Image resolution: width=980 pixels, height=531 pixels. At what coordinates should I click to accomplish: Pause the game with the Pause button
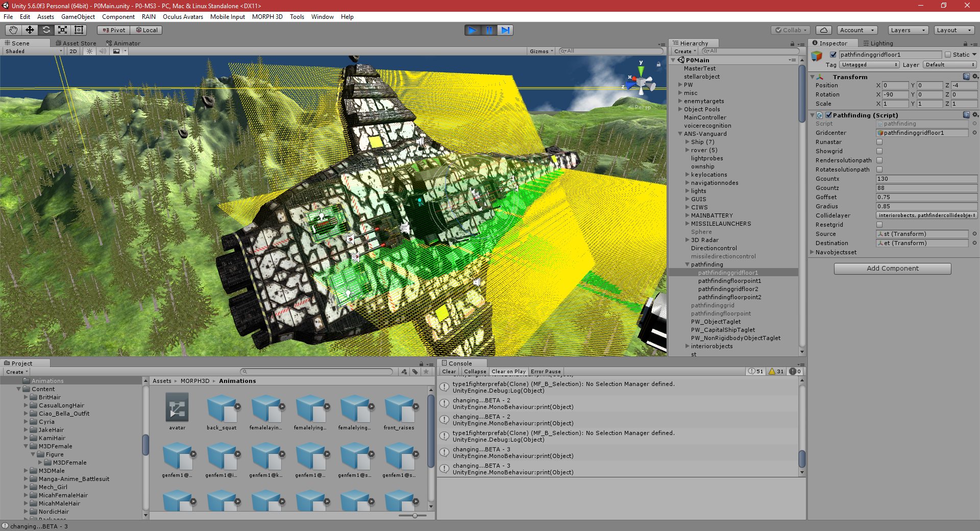click(x=489, y=30)
